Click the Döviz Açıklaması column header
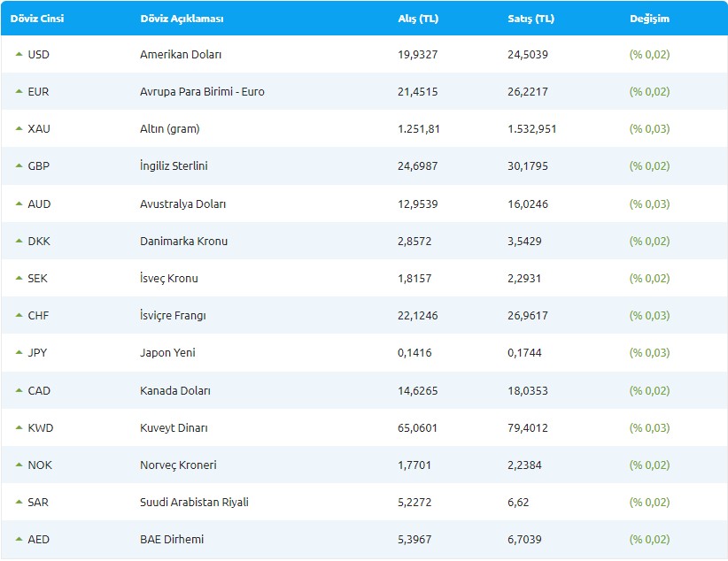 pos(182,19)
